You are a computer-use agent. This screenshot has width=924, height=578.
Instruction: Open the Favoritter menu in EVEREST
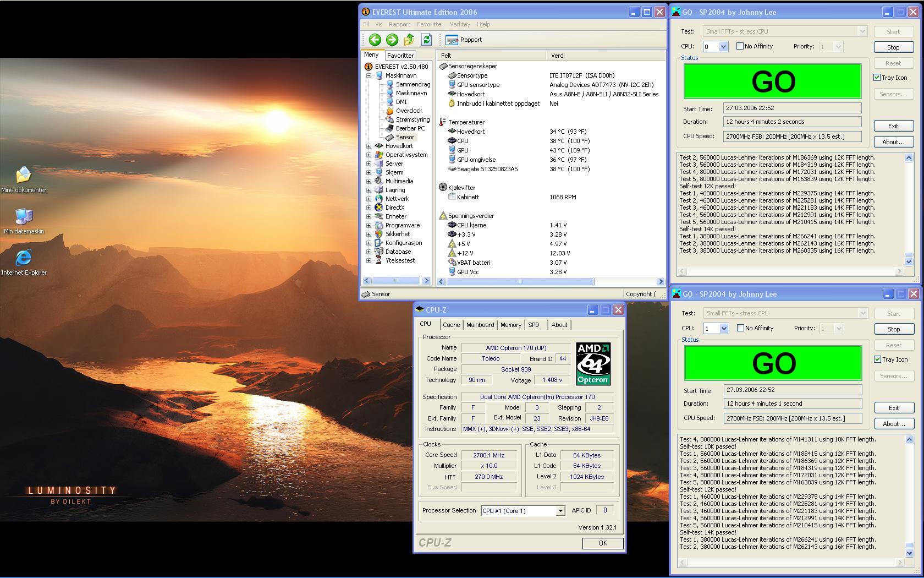click(430, 24)
